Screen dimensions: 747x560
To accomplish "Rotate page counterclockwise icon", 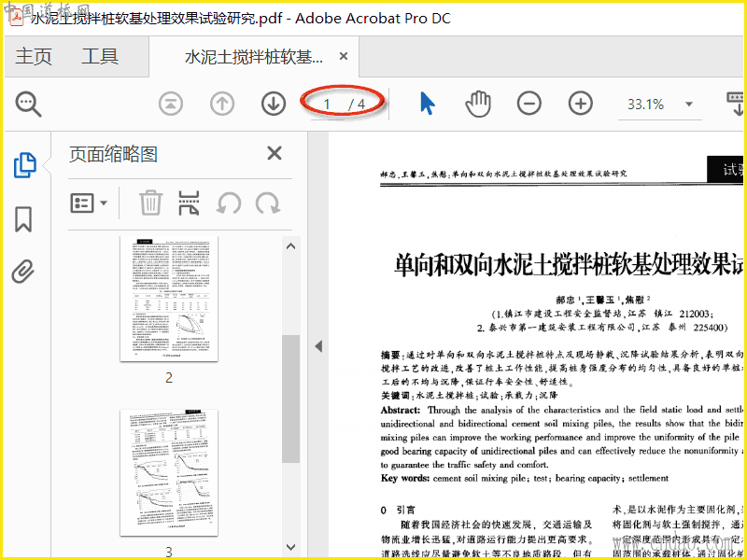I will (x=229, y=203).
